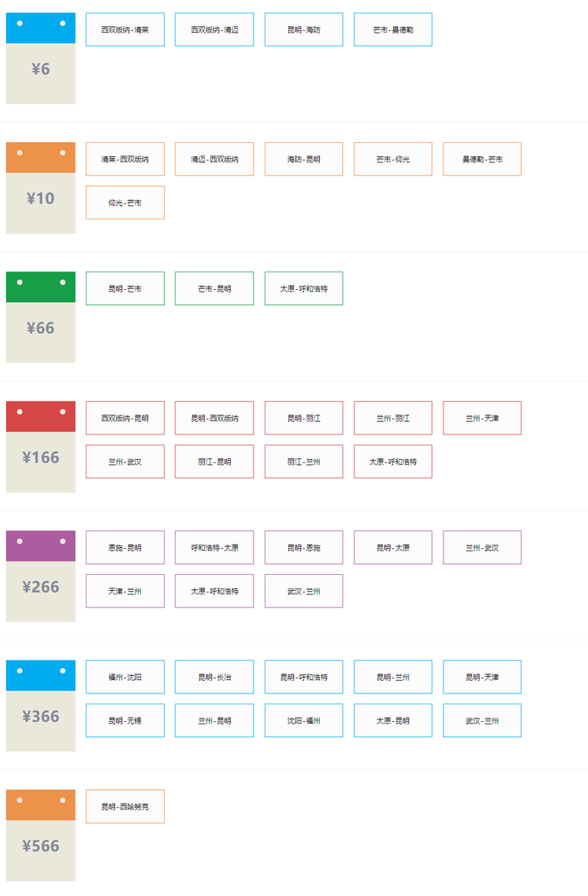This screenshot has width=588, height=896.
Task: Select the 仰光-芒市 route
Action: pyautogui.click(x=125, y=203)
